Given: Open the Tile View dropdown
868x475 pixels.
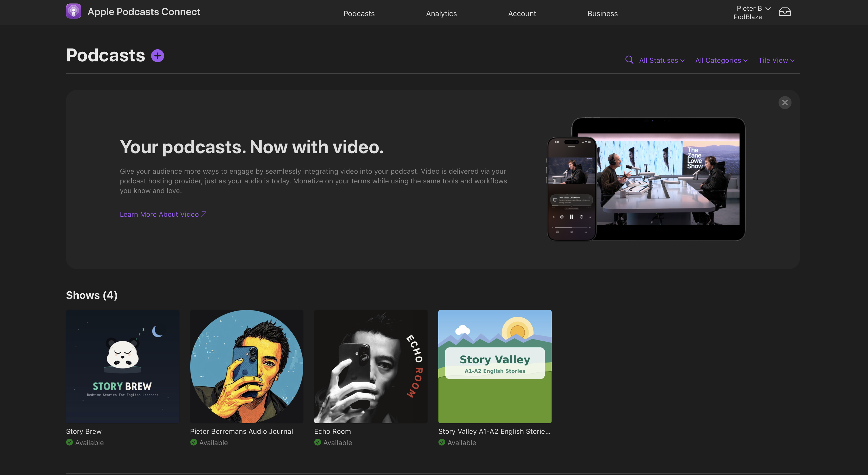Looking at the screenshot, I should (x=776, y=60).
